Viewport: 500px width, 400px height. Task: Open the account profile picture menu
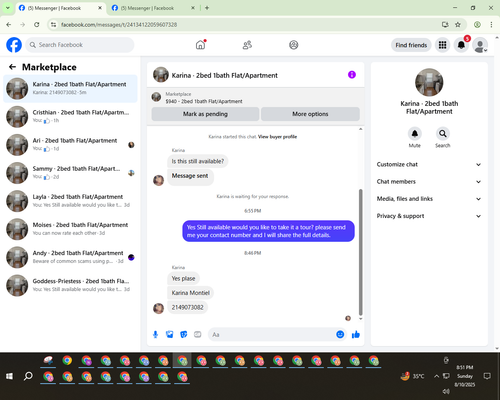pyautogui.click(x=480, y=45)
